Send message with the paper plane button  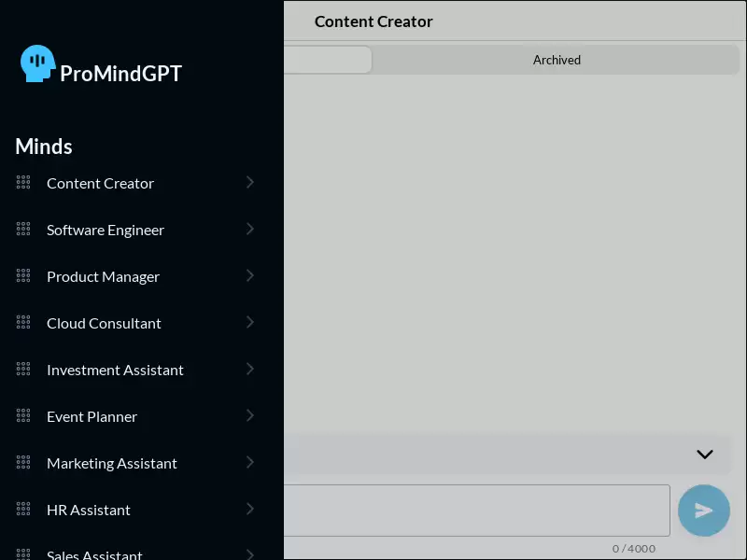pyautogui.click(x=704, y=511)
